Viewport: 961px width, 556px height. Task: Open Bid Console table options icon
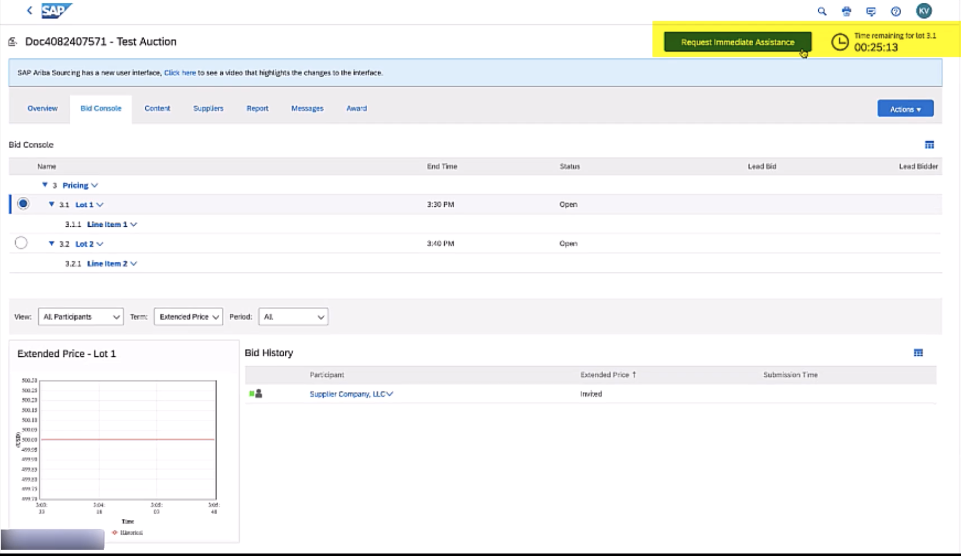pos(929,145)
